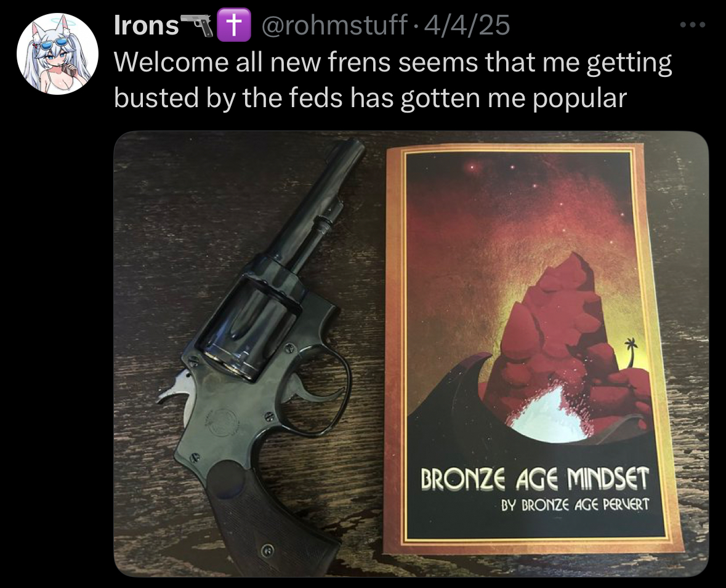Click the "By Bronze Age Pervert" author line
Viewport: 726px width, 588px height.
[x=575, y=504]
